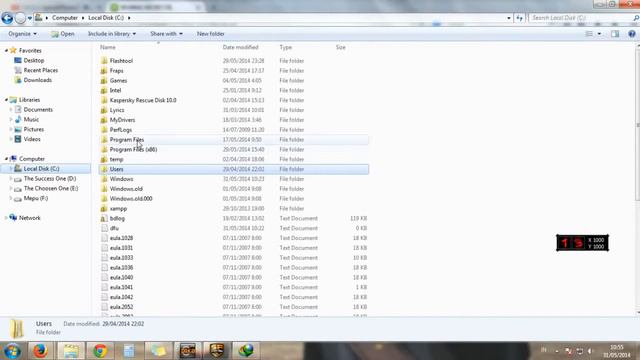The width and height of the screenshot is (640, 360).
Task: Expand Local Disk (C:) in tree
Action: pyautogui.click(x=11, y=169)
